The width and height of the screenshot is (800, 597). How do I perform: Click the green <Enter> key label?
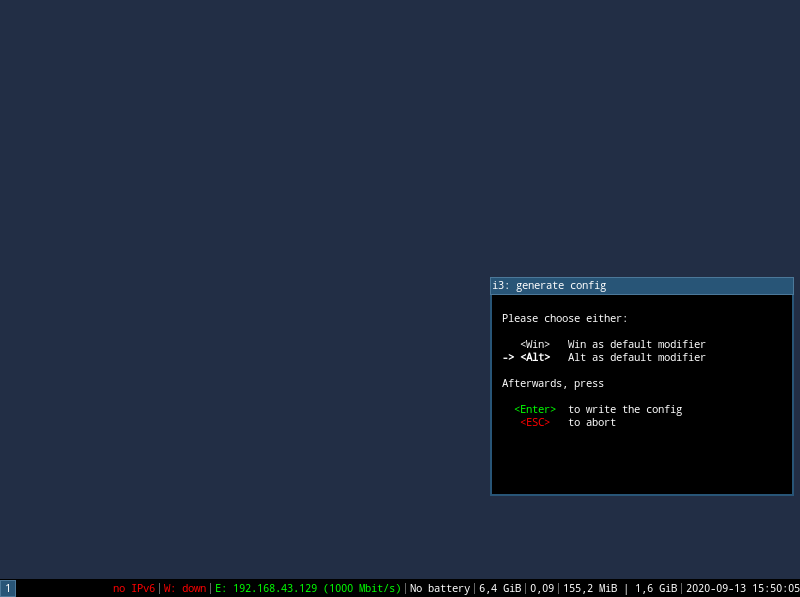click(535, 409)
